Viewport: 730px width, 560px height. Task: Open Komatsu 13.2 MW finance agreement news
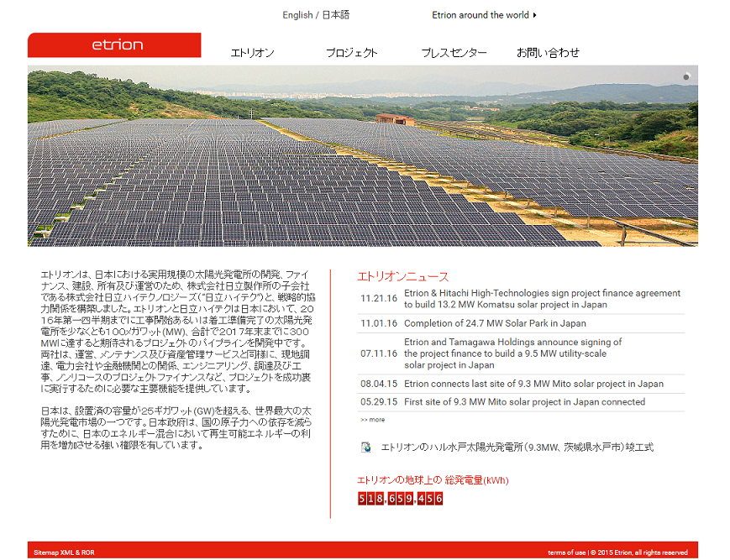tap(542, 299)
